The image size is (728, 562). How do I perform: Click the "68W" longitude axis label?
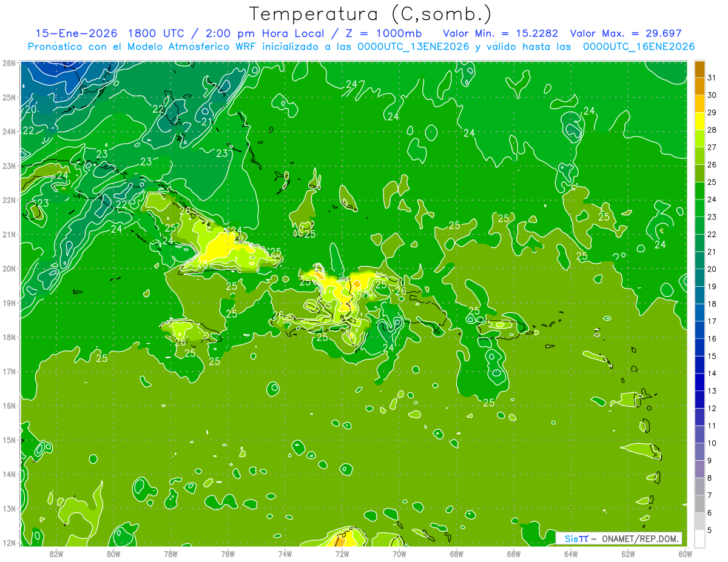tap(456, 554)
